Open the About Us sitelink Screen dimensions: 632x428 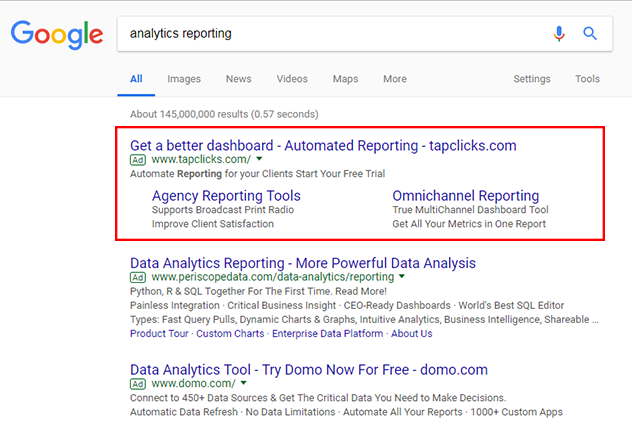(x=412, y=334)
